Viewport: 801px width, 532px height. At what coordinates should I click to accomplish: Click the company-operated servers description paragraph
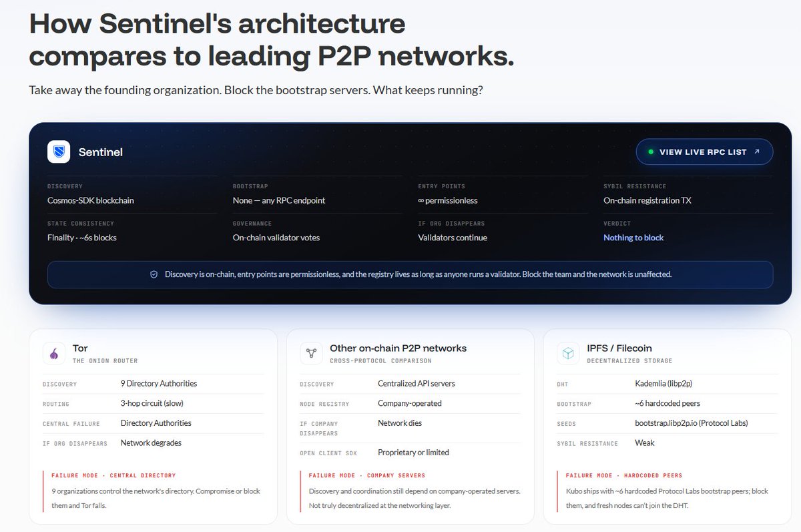(414, 498)
